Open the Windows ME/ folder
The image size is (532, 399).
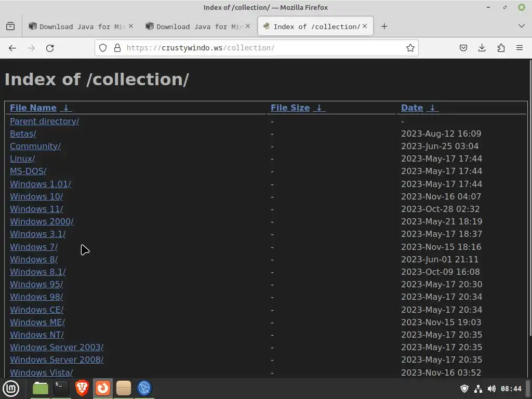pos(37,322)
